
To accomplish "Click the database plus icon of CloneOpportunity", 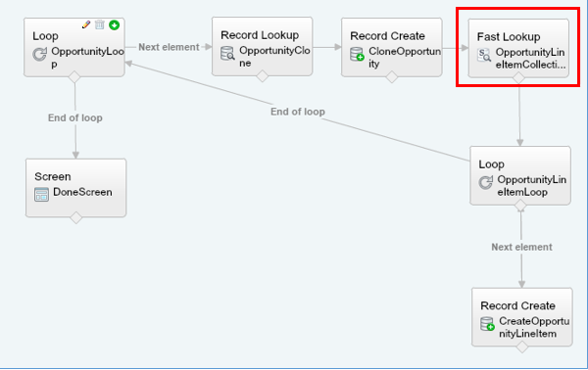I will coord(357,54).
